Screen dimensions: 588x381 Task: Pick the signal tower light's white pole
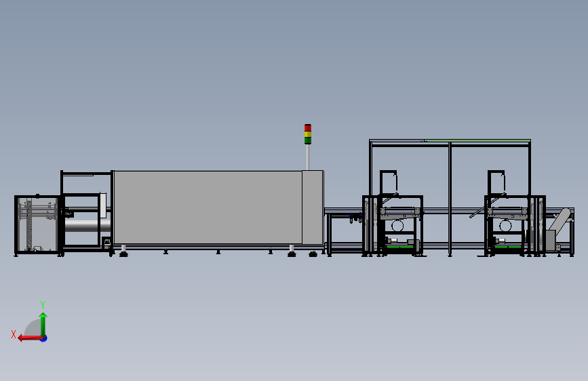click(x=308, y=157)
